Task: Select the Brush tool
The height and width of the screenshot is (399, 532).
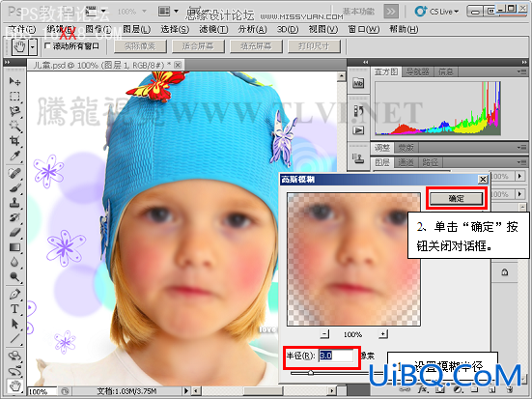Action: click(14, 187)
